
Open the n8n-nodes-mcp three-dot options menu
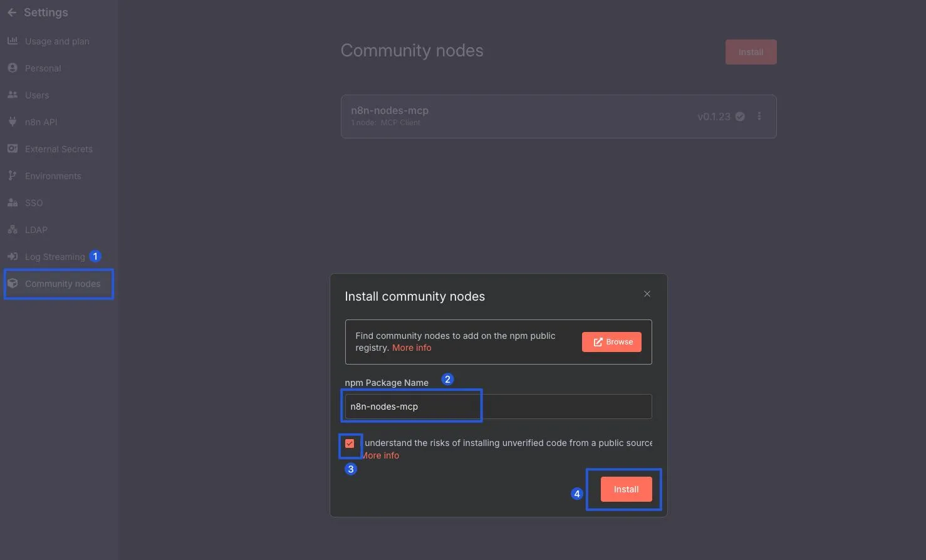click(759, 116)
